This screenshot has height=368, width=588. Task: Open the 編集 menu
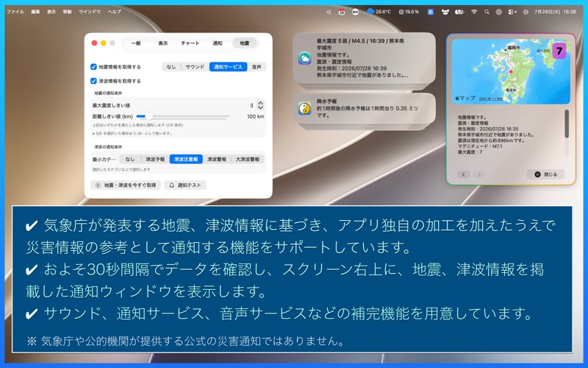coord(35,12)
